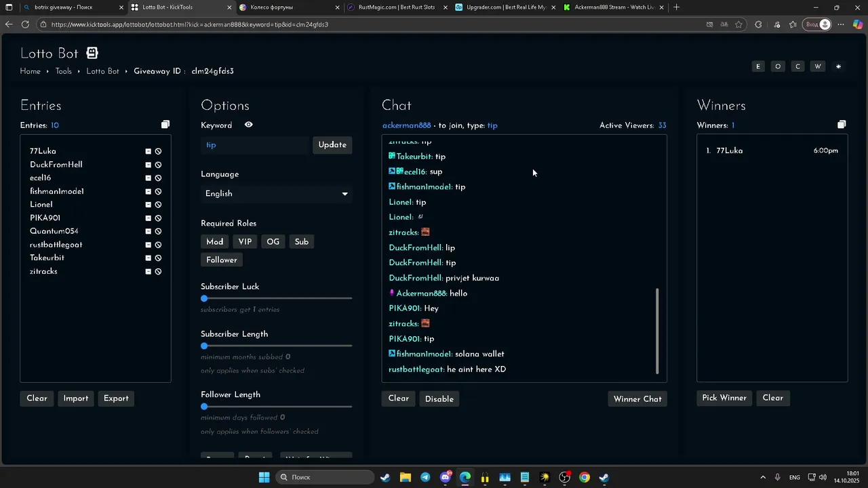Go to Home breadcrumb link
Viewport: 868px width, 488px height.
[30, 71]
